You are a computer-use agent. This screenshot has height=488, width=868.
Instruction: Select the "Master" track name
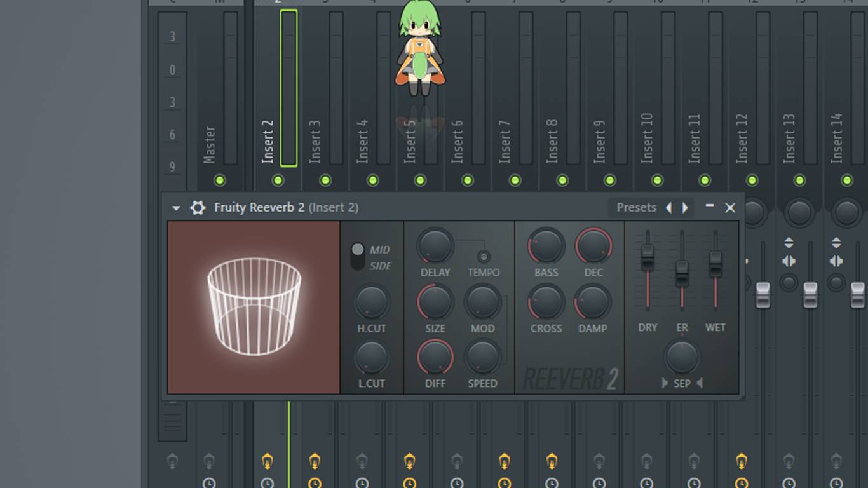pyautogui.click(x=210, y=145)
